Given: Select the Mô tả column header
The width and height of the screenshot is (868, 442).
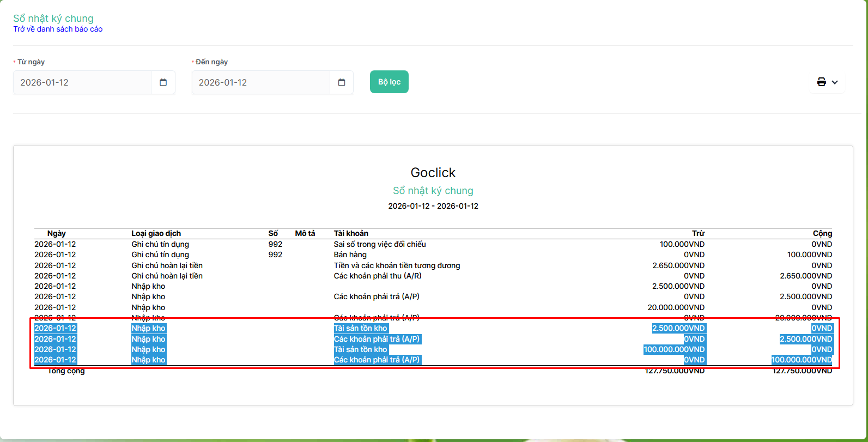Looking at the screenshot, I should (305, 233).
